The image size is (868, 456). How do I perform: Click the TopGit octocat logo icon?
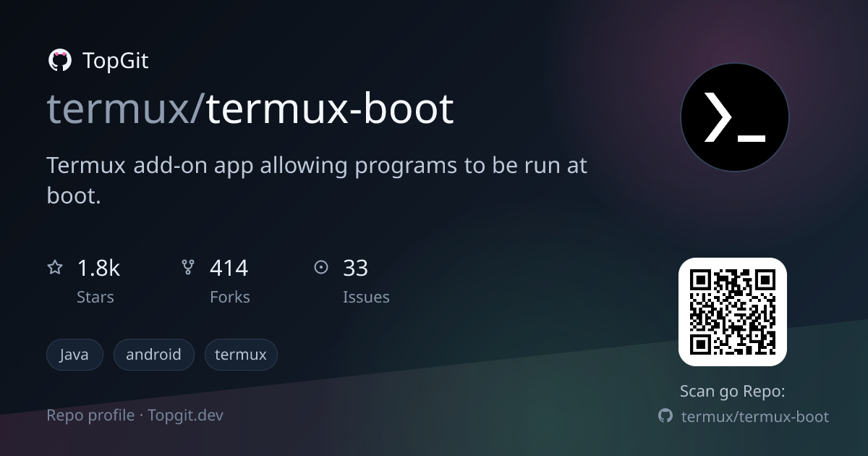point(59,60)
